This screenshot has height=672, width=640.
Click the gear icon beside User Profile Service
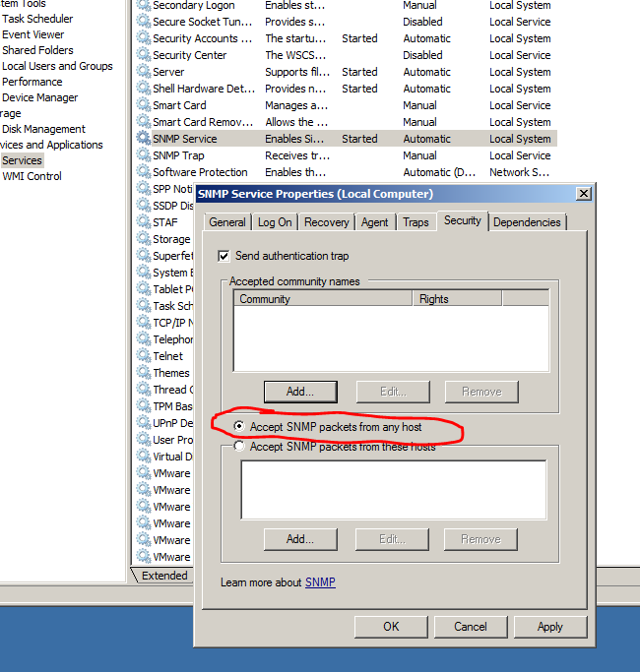[x=144, y=439]
